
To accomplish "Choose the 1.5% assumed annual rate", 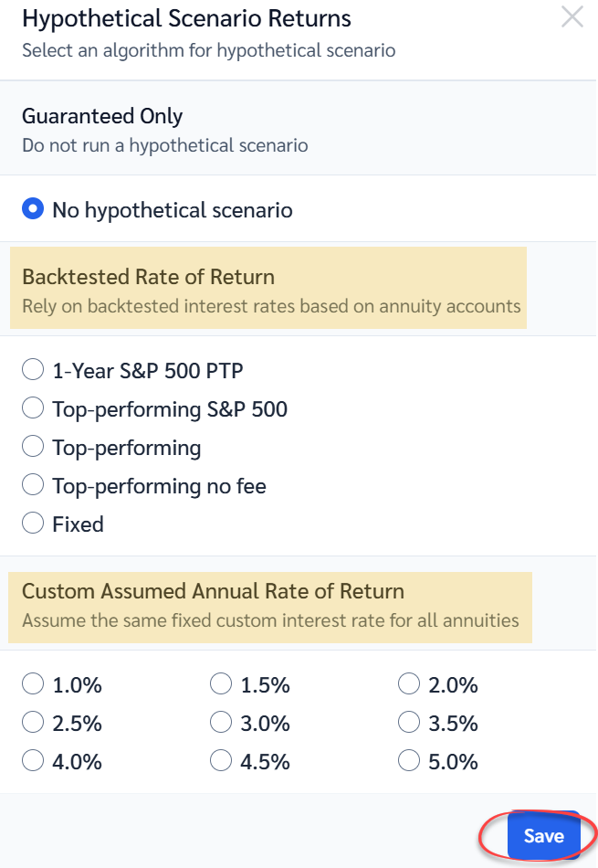I will (221, 684).
